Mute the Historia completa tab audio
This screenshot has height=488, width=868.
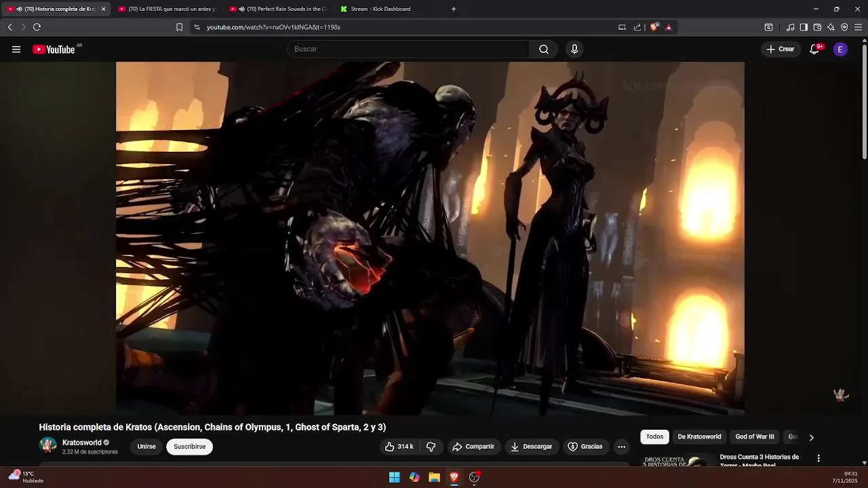coord(20,9)
